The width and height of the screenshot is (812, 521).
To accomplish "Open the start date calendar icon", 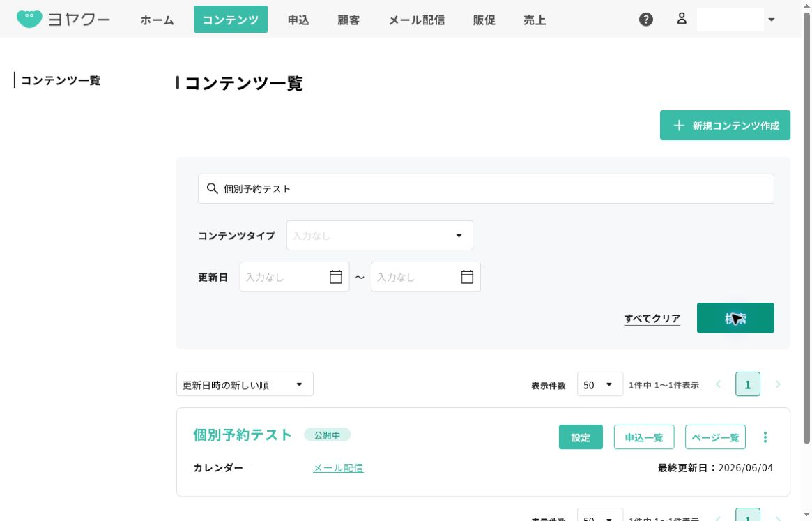I will 335,277.
